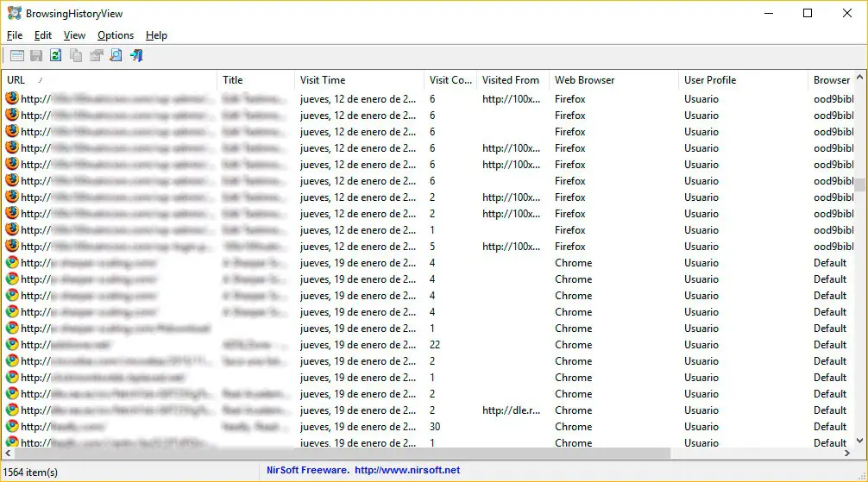Open the http://www.nirsoft.net status bar link

point(407,470)
